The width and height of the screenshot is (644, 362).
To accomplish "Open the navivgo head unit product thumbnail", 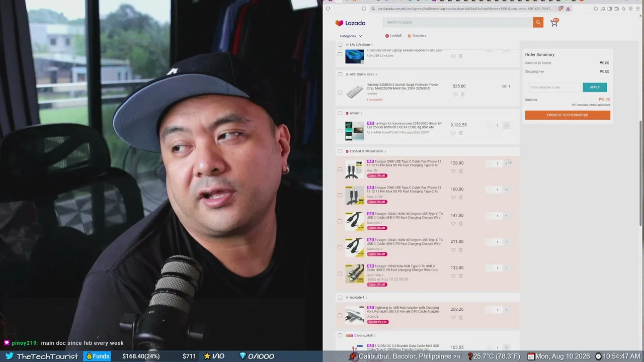I will point(354,131).
